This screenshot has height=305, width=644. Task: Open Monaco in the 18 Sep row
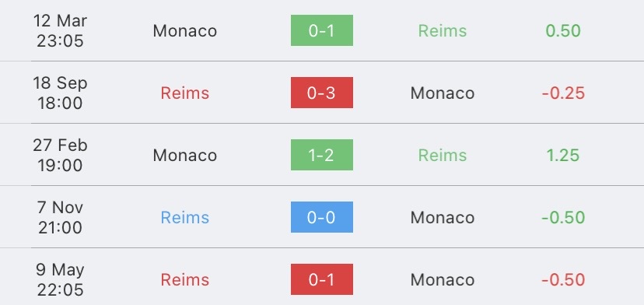443,93
